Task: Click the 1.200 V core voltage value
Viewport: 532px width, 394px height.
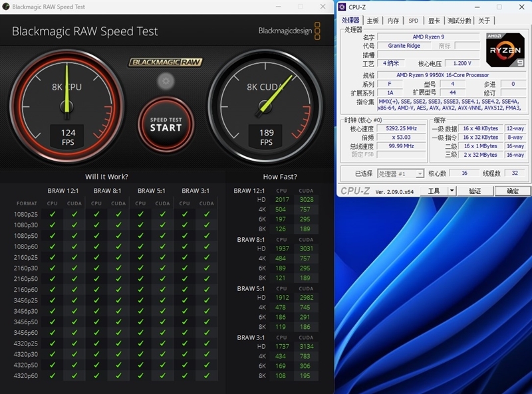Action: pyautogui.click(x=462, y=63)
